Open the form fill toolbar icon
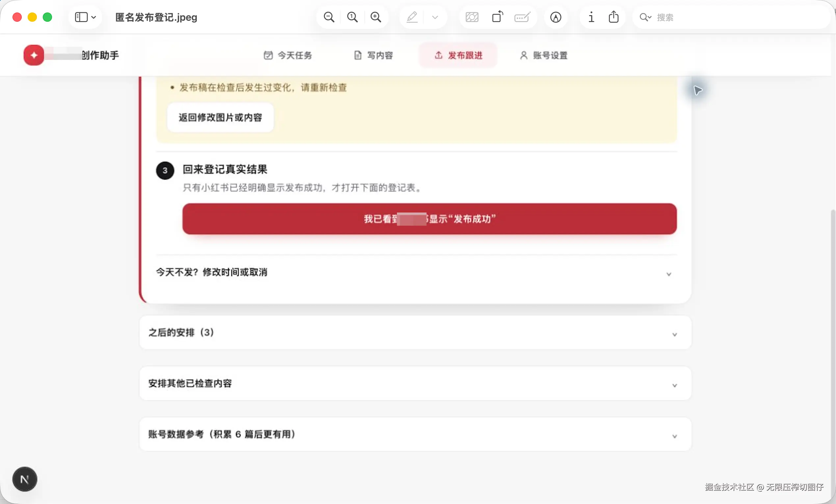The image size is (836, 504). point(522,17)
